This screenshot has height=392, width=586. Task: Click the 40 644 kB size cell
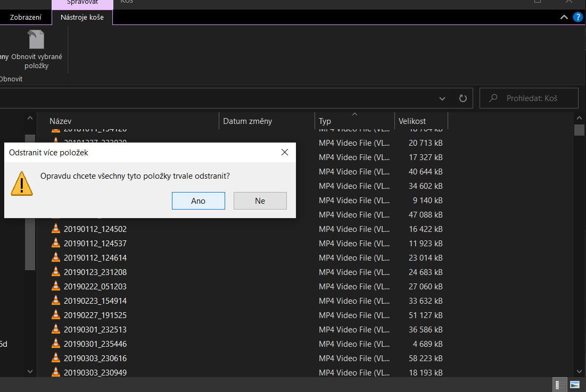[425, 172]
